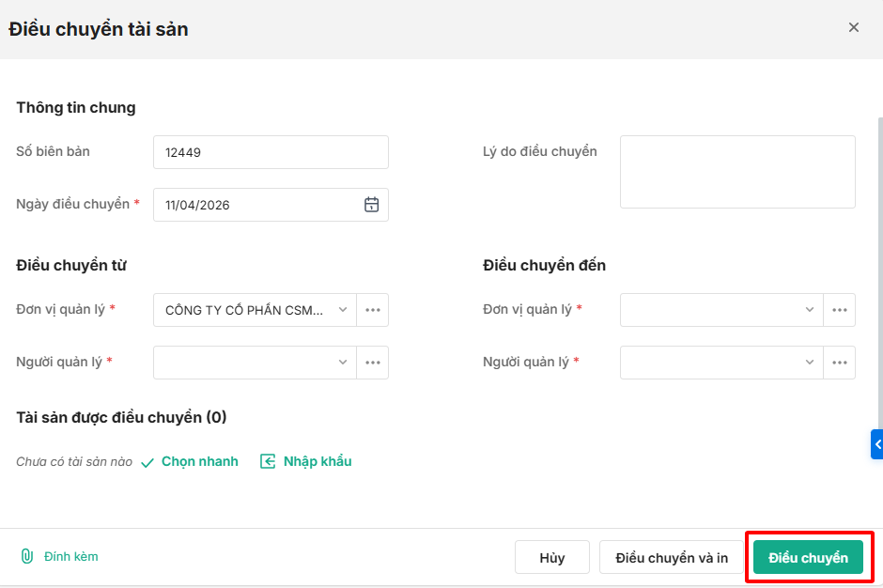Viewport: 883px width, 588px height.
Task: Expand the blue side panel arrow tab
Action: pyautogui.click(x=877, y=444)
